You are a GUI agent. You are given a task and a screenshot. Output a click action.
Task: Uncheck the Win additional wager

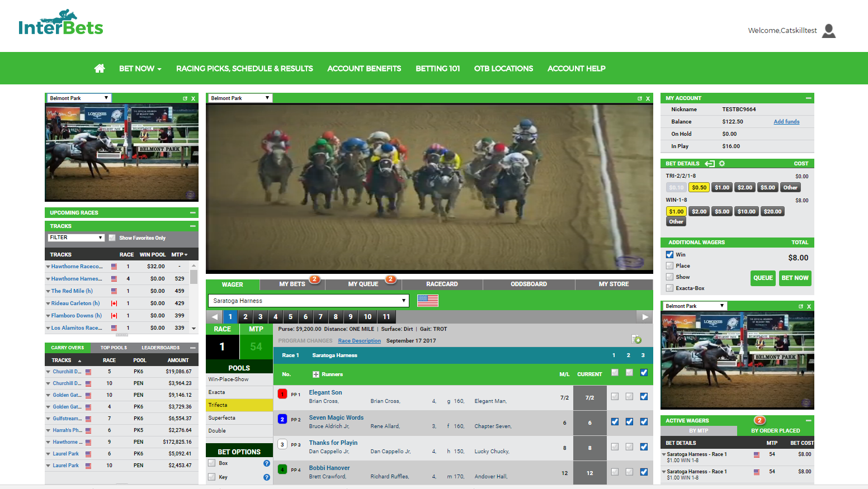tap(669, 254)
